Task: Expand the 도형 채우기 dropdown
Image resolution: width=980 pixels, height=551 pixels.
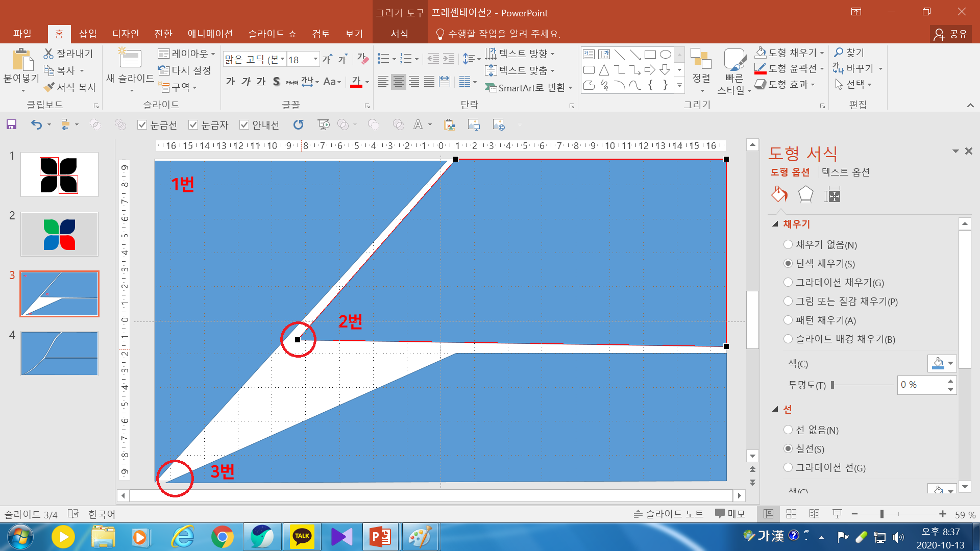Action: [x=822, y=53]
